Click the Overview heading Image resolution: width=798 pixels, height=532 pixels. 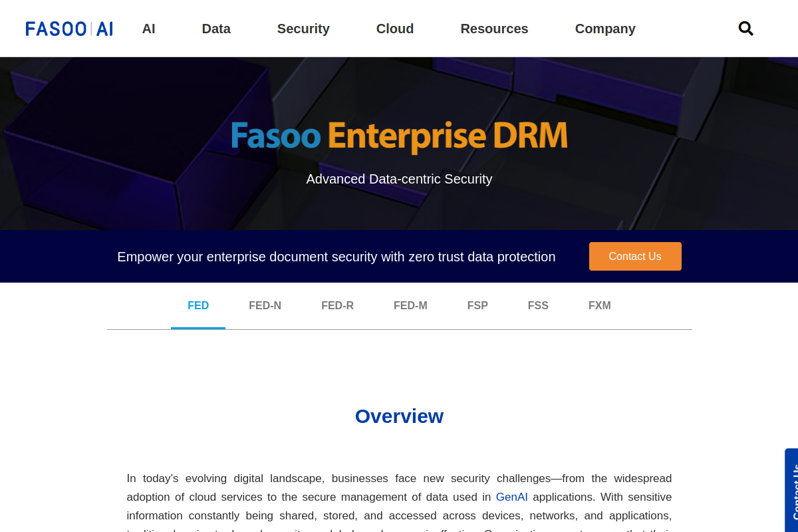pos(399,416)
